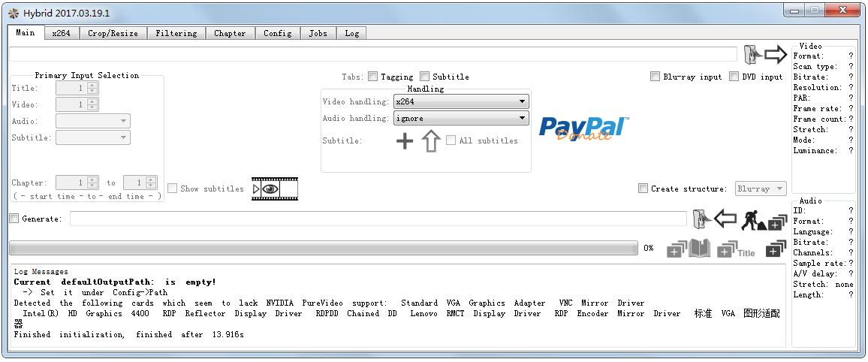Check the Blu-ray input option

(x=656, y=77)
